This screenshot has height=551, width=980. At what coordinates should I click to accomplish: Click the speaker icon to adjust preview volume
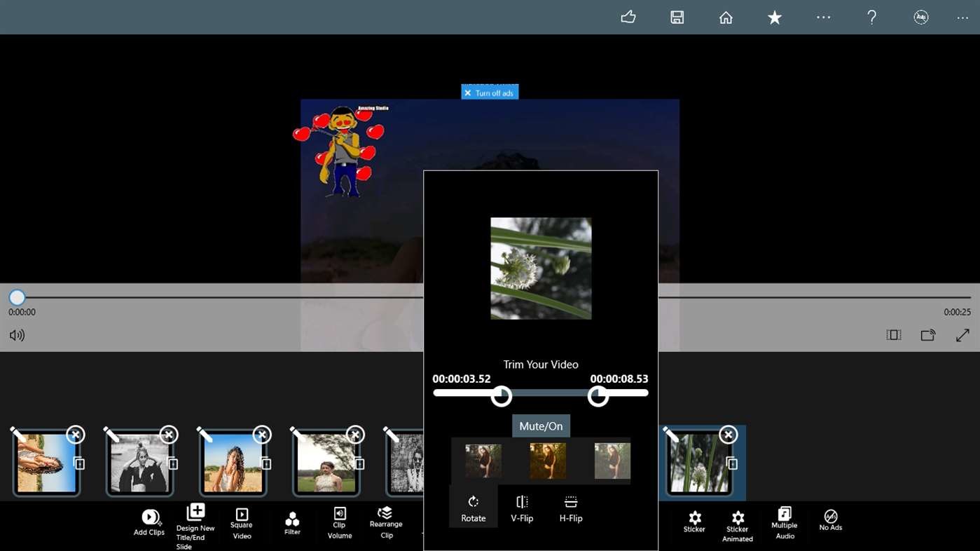point(17,335)
